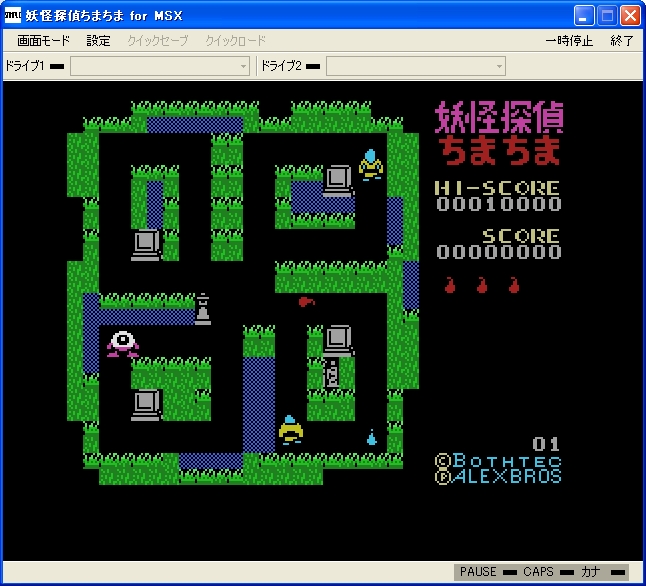Click the application icon in title bar
This screenshot has height=586, width=646.
click(12, 15)
